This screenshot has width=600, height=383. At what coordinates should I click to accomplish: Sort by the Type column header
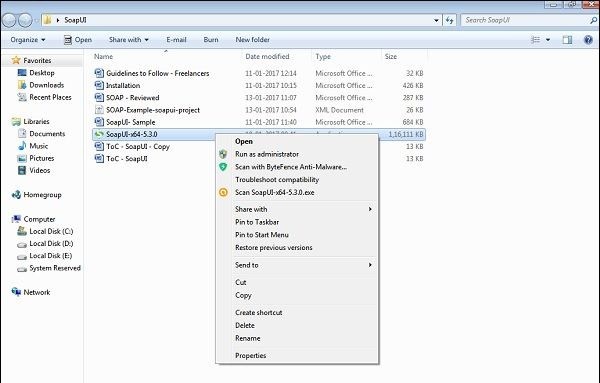point(323,57)
